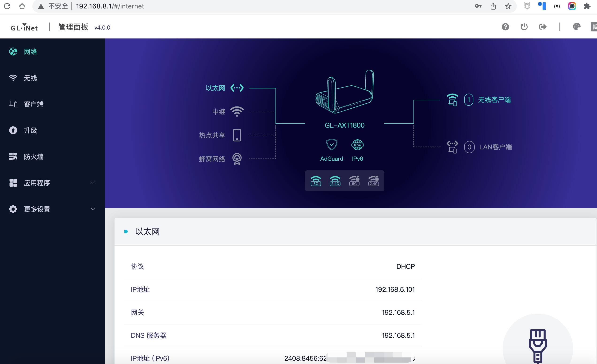This screenshot has width=597, height=364.
Task: Click the 管理面板 title
Action: coord(73,27)
